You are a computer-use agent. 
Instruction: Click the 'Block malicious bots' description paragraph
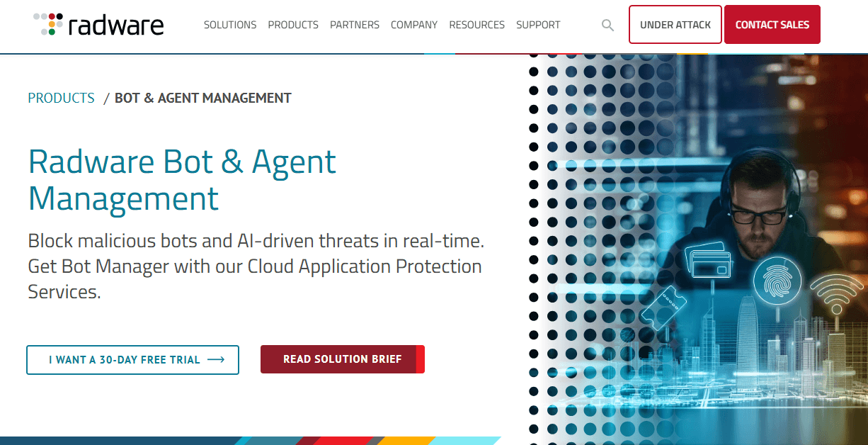point(256,266)
